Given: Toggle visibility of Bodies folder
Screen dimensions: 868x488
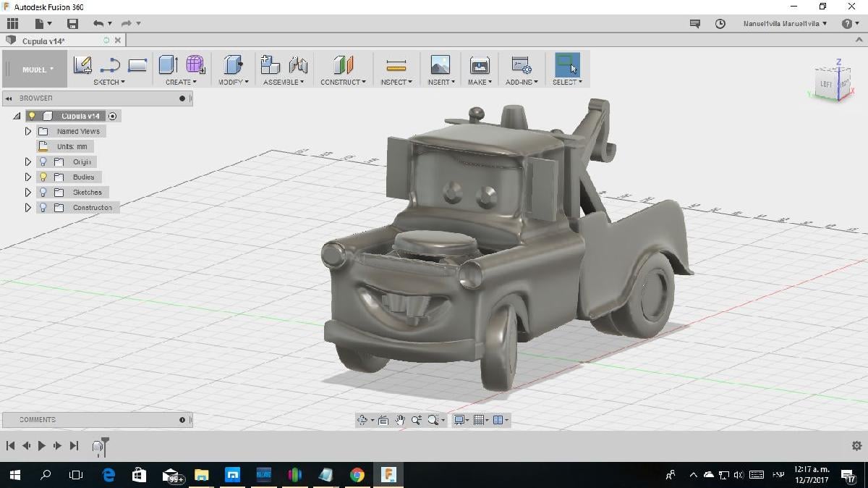Looking at the screenshot, I should coord(43,177).
